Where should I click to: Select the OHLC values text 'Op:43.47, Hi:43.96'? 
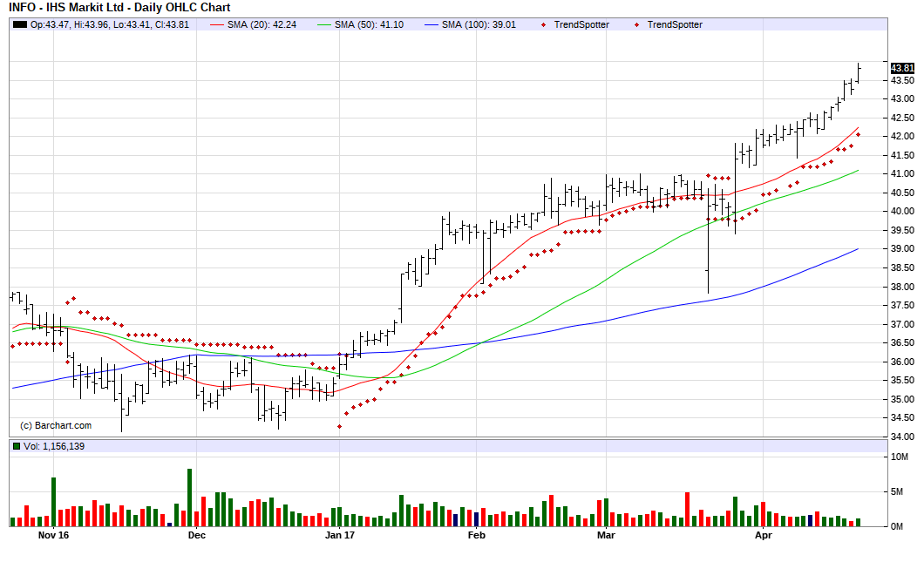70,24
